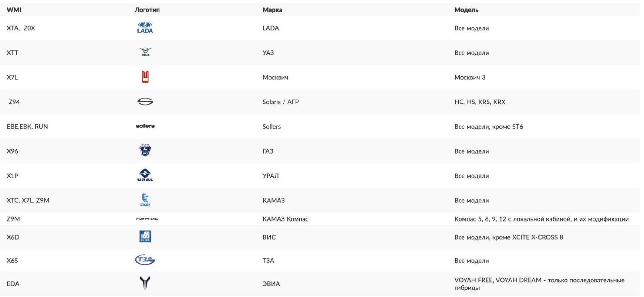Select the Москвич 3 model cell

pyautogui.click(x=470, y=77)
